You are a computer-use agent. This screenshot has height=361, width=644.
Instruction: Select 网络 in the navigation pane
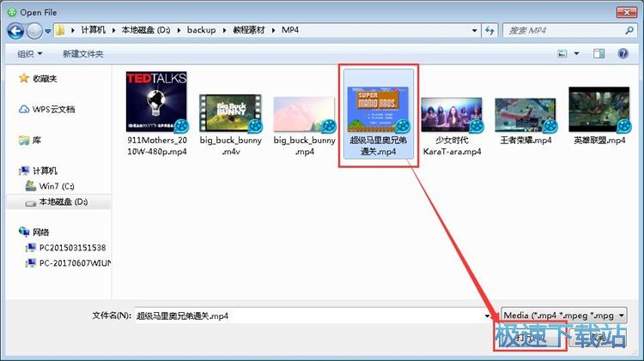(40, 232)
